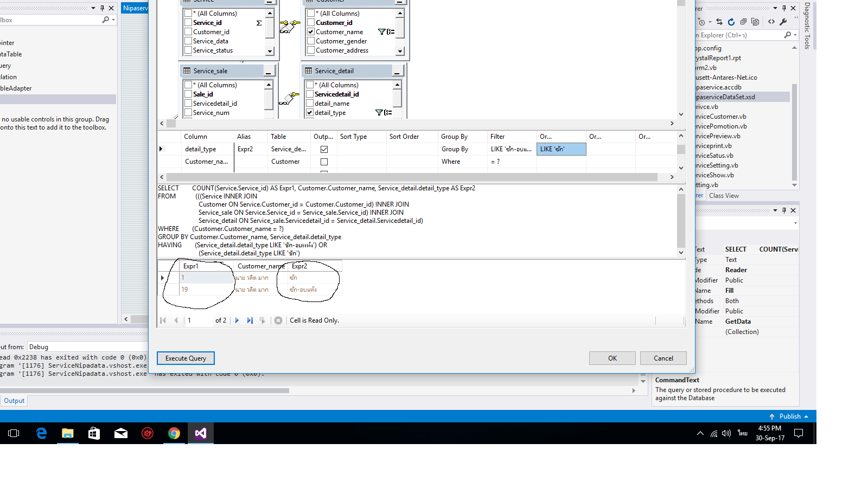
Task: Click the stop query icon in results navigator
Action: point(278,320)
